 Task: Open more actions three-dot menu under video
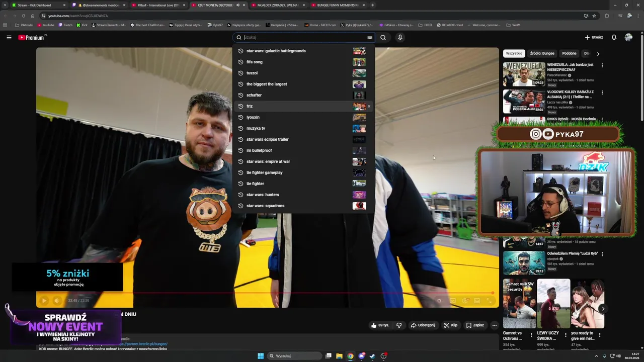click(x=494, y=325)
